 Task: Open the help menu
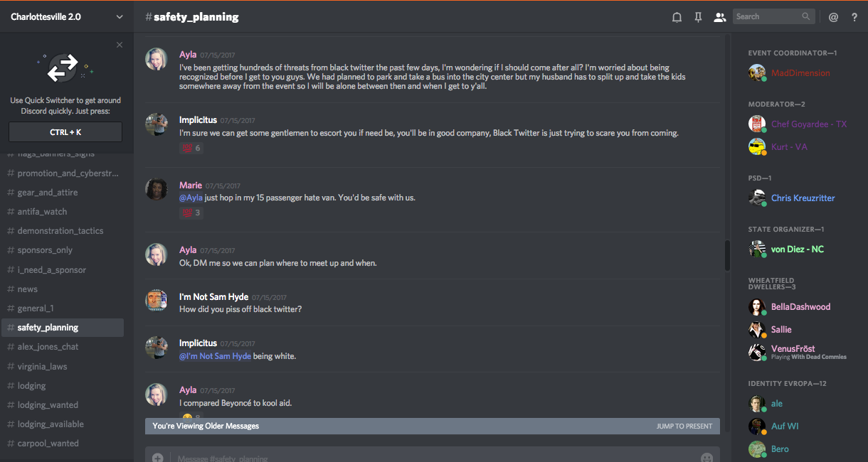pos(854,17)
